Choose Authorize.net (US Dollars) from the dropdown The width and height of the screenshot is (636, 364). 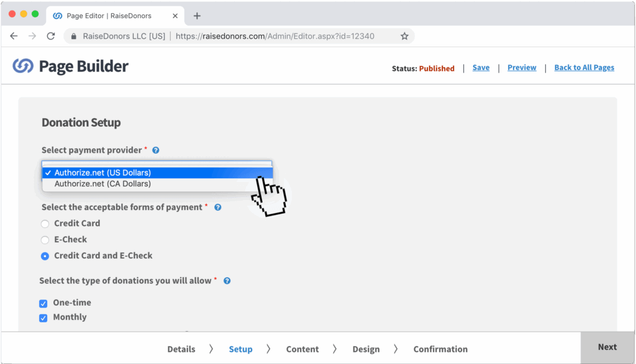[102, 173]
